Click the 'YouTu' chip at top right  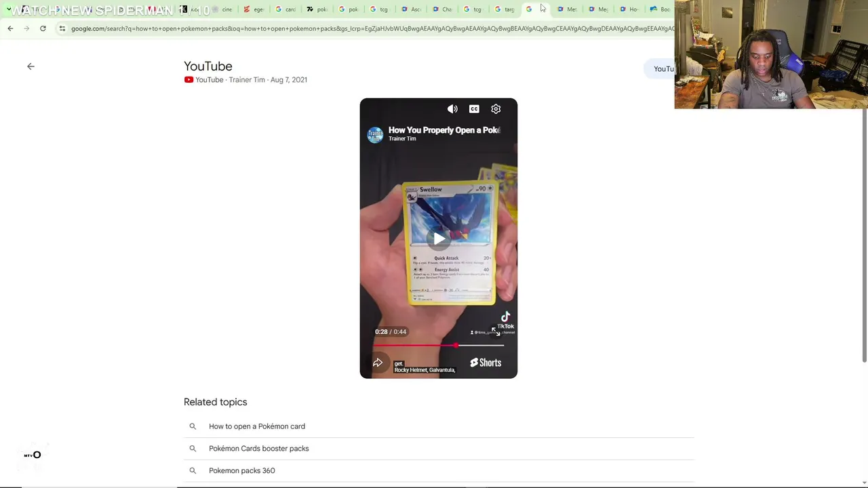(x=660, y=68)
